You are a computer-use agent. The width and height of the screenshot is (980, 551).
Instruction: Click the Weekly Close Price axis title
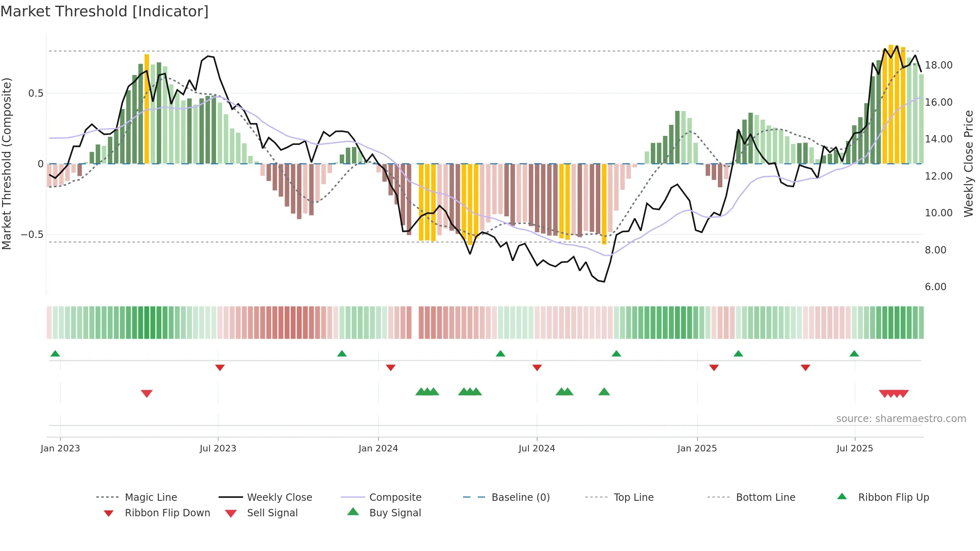pyautogui.click(x=969, y=164)
